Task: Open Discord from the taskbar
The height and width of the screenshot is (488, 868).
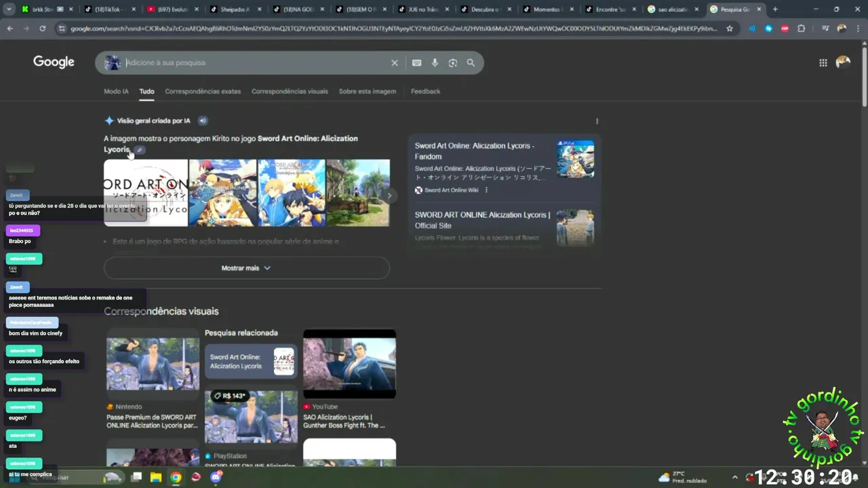Action: coord(216,477)
